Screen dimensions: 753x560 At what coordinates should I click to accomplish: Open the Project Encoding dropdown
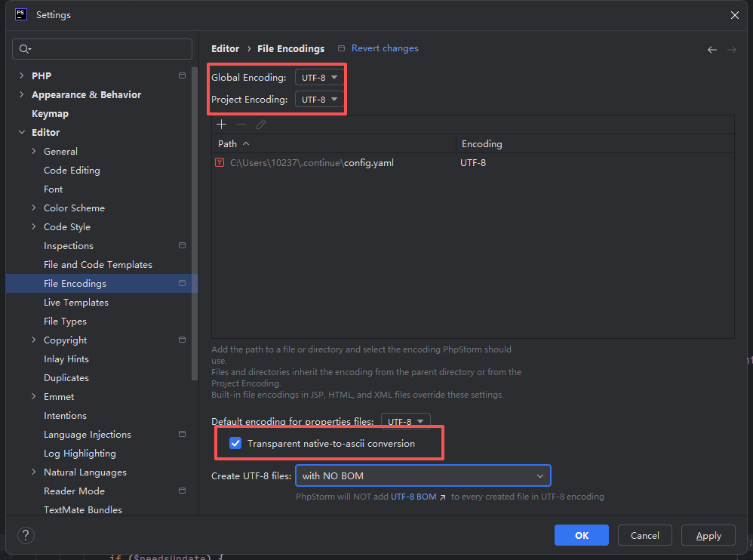point(319,100)
